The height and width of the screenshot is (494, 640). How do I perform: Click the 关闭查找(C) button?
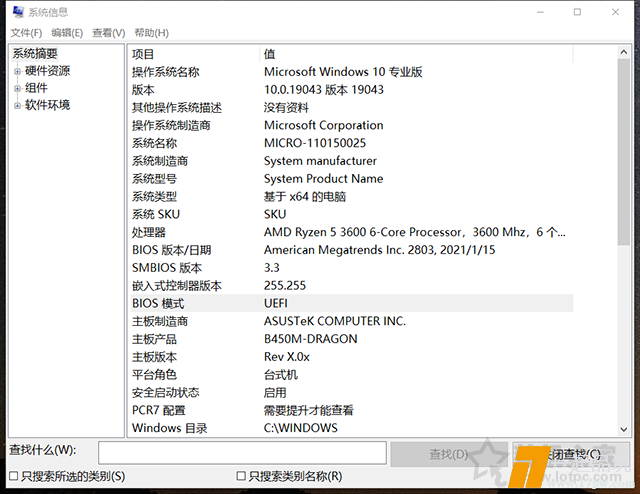click(x=571, y=454)
